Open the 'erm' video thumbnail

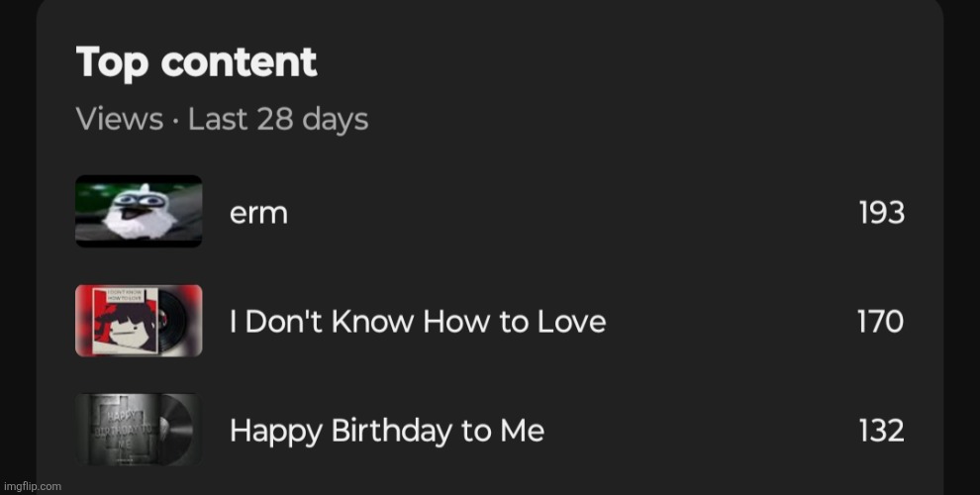[139, 211]
